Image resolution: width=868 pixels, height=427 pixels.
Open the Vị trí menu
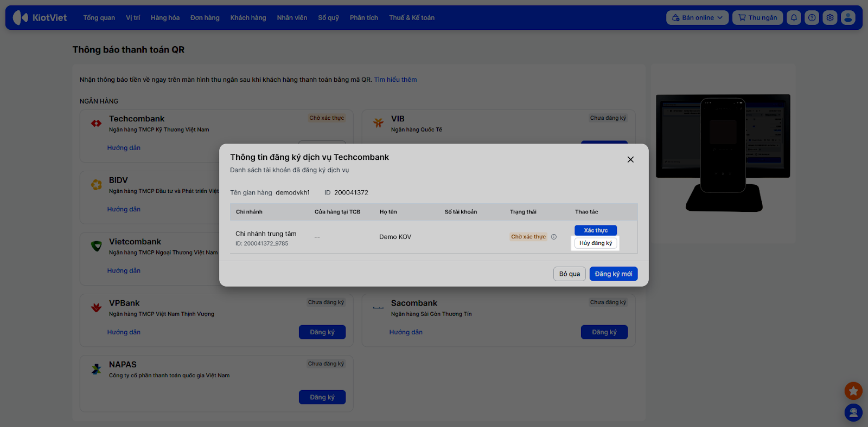click(x=133, y=18)
